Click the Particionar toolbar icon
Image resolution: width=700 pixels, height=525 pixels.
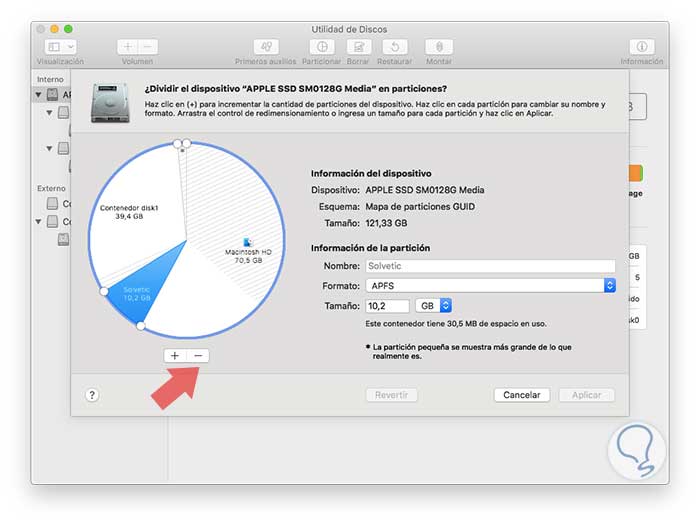322,47
